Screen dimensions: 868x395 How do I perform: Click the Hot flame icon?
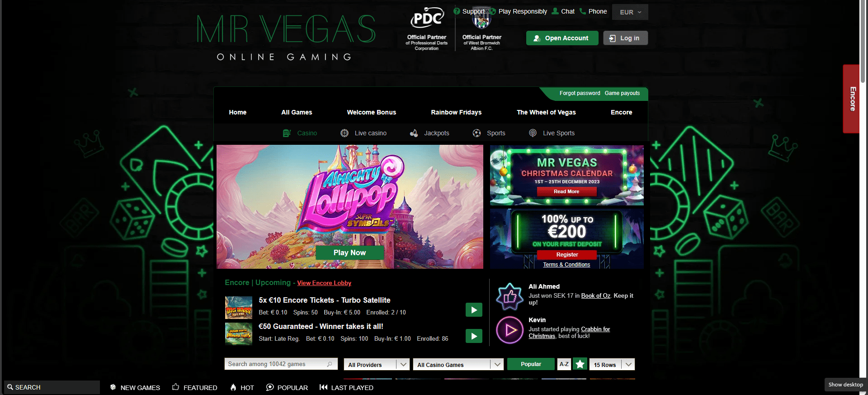(233, 387)
